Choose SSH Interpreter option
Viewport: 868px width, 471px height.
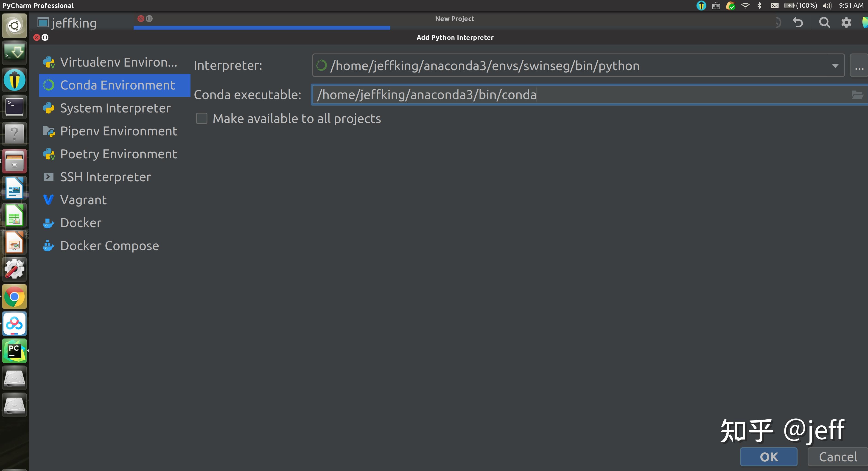115,177
